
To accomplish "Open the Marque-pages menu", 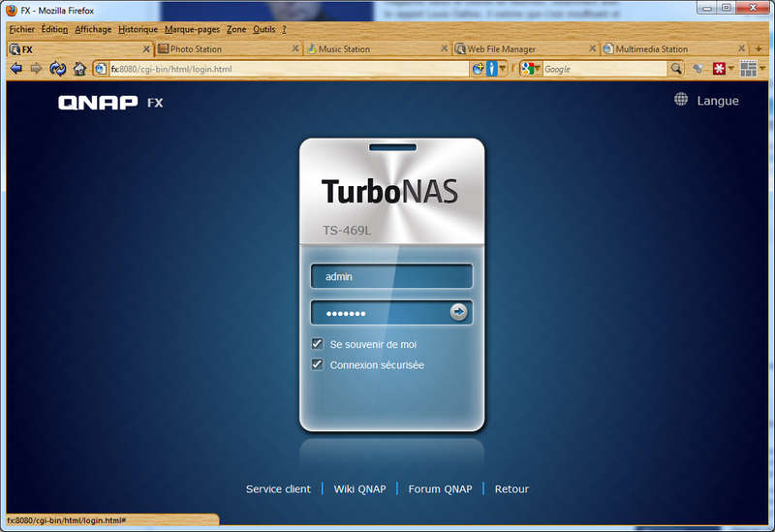I will pos(192,29).
